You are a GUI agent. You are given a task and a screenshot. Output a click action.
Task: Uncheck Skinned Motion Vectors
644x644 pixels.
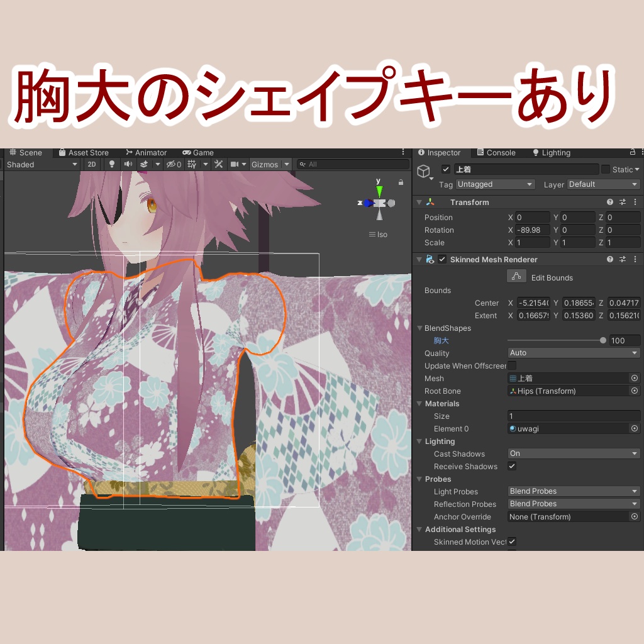pos(512,541)
